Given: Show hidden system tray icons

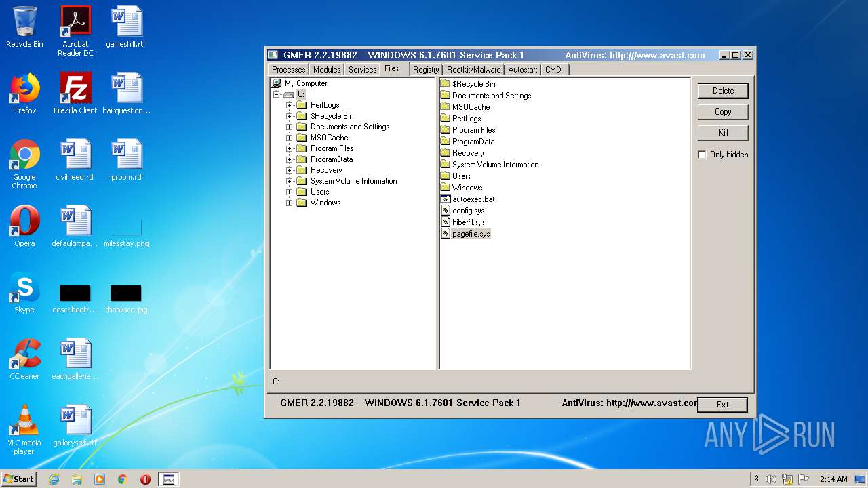Looking at the screenshot, I should point(756,479).
